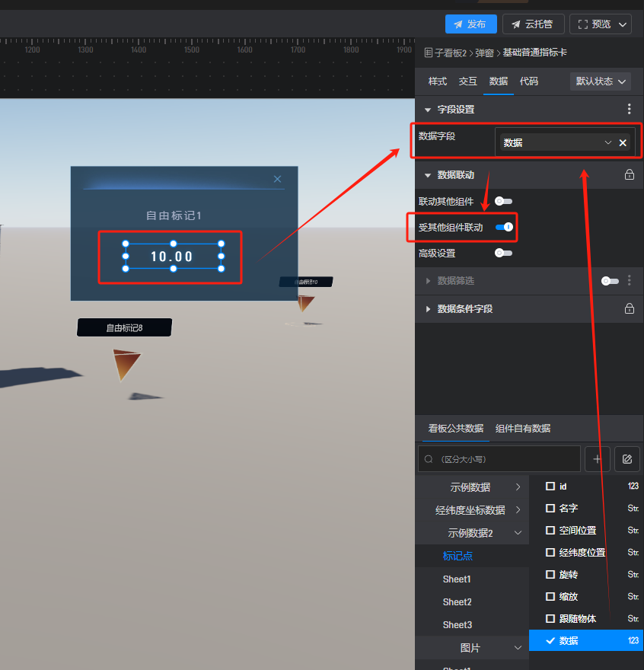Image resolution: width=644 pixels, height=670 pixels.
Task: Turn on the 高级设置 switch
Action: (503, 253)
